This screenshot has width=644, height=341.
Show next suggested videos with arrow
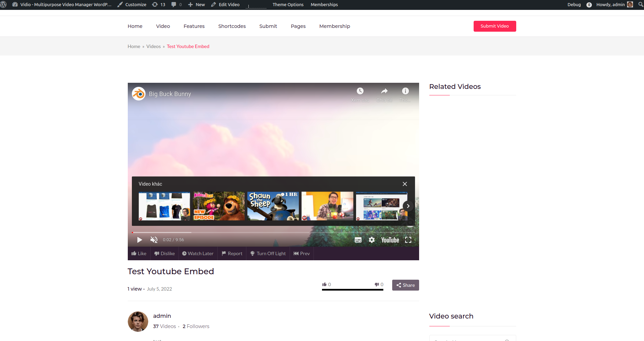tap(408, 206)
